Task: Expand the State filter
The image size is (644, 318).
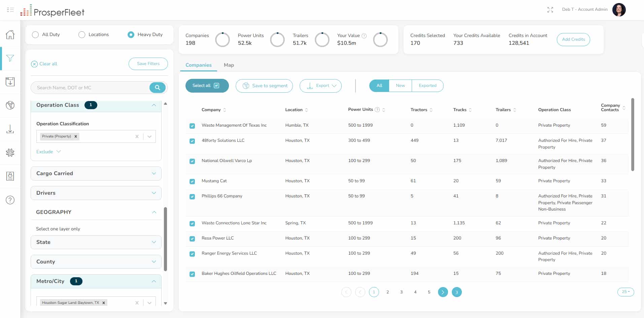Action: pyautogui.click(x=96, y=242)
